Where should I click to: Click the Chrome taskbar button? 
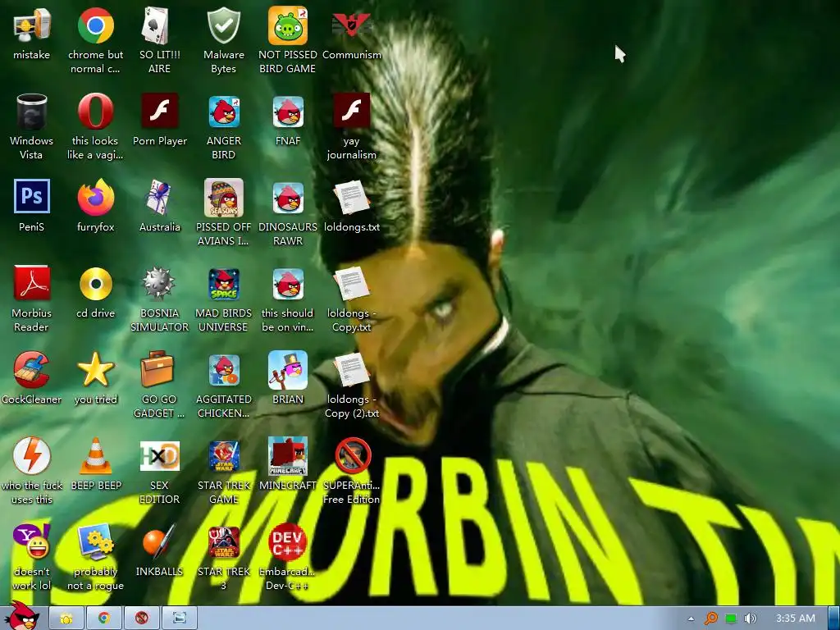tap(104, 619)
